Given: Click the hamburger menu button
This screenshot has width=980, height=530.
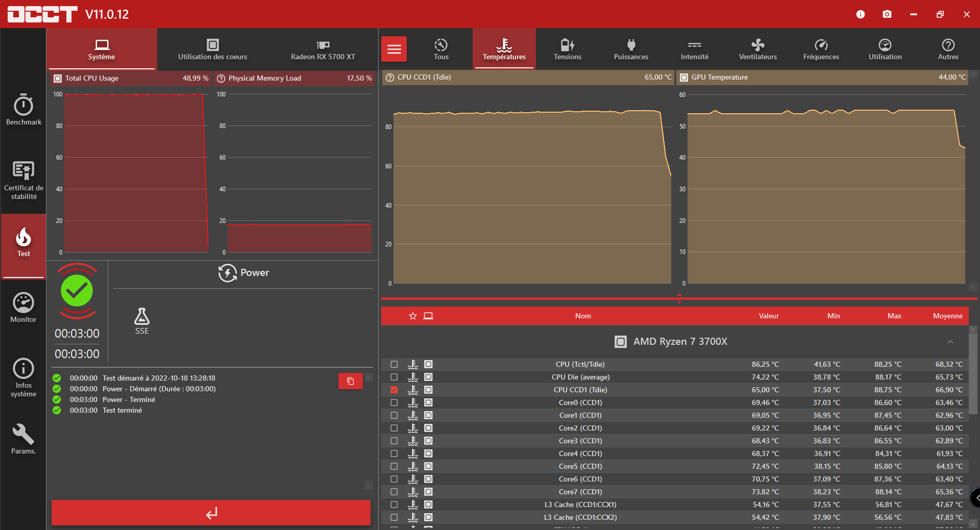Looking at the screenshot, I should 394,49.
